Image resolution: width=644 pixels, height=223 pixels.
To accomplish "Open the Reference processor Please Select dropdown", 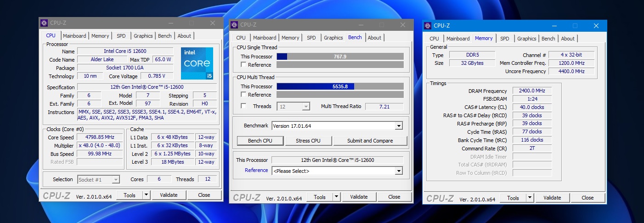I will click(x=337, y=171).
